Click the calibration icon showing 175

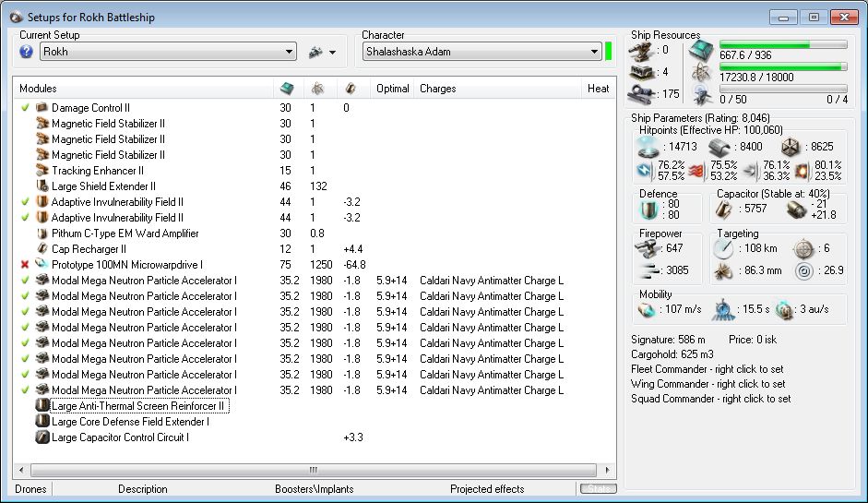pos(642,94)
